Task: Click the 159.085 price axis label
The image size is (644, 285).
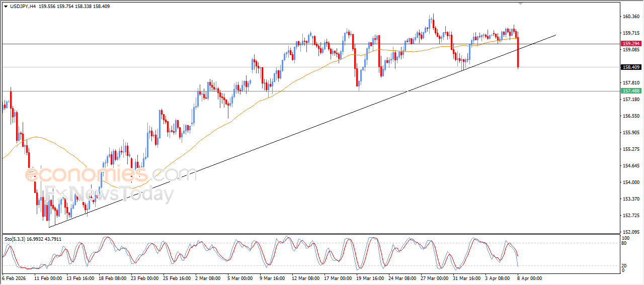Action: pos(630,50)
